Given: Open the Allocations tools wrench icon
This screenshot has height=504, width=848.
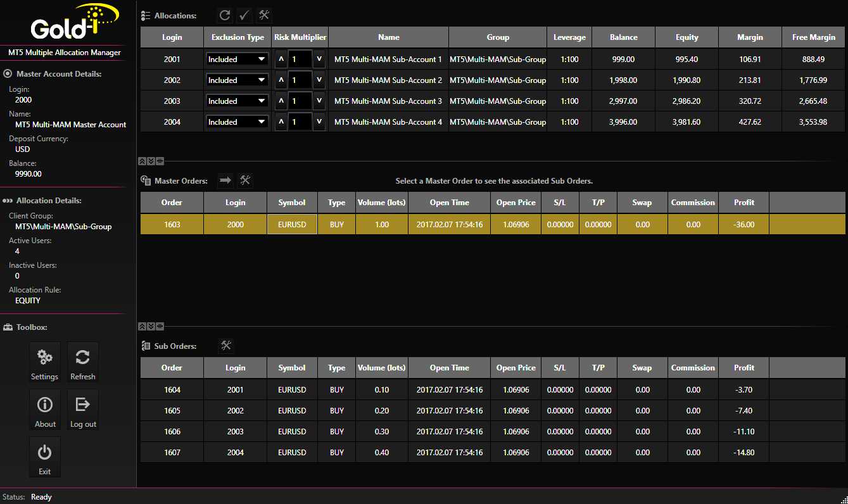Looking at the screenshot, I should [265, 15].
